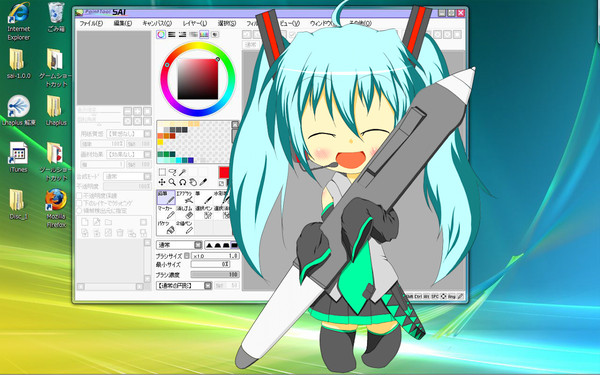This screenshot has height=375, width=600.
Task: Toggle the swatches panel button
Action: click(204, 34)
